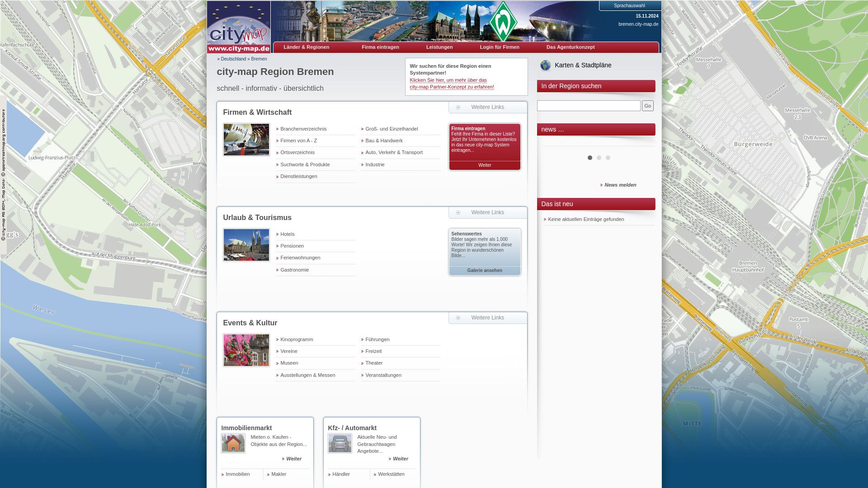Screen dimensions: 868x488
Task: Open the Branchenverzeichnis link
Action: click(303, 129)
